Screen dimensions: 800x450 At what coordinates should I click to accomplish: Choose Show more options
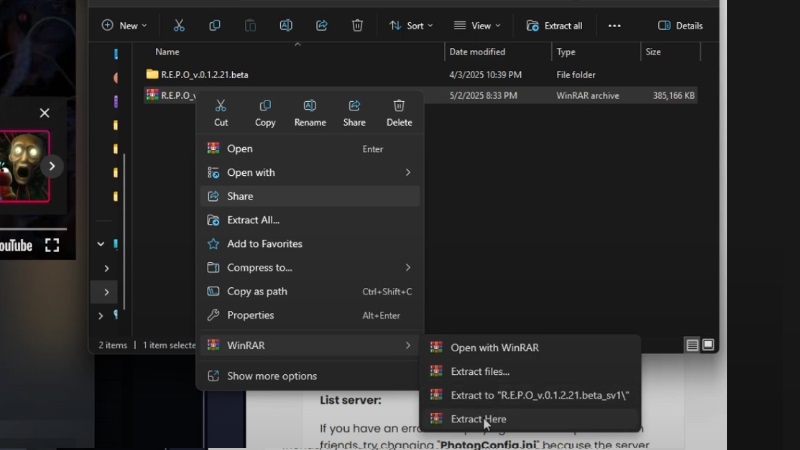310,376
